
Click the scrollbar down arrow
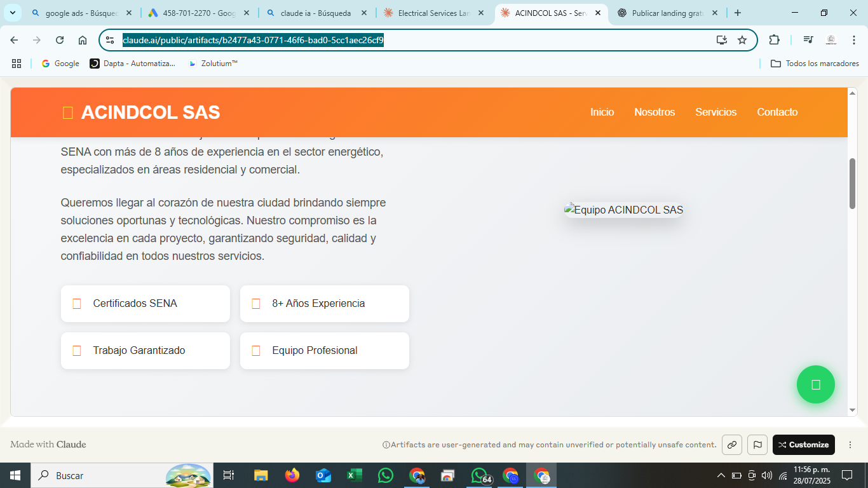853,410
